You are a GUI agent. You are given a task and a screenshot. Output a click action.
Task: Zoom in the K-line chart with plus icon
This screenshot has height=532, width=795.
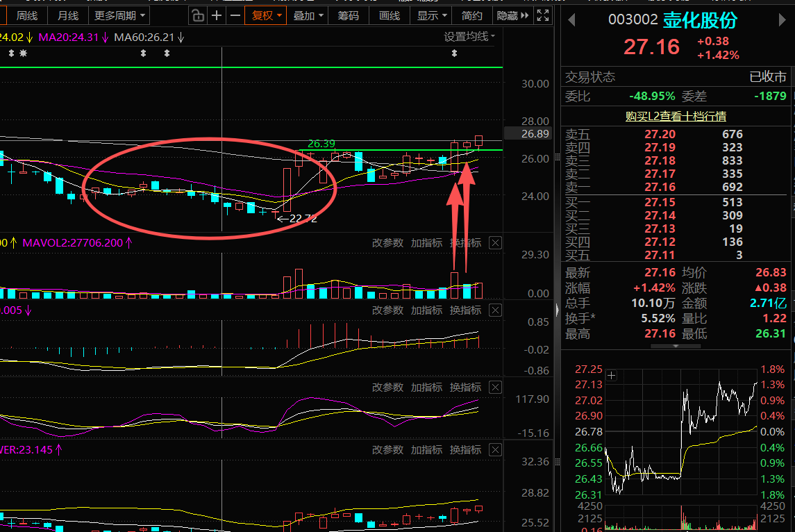coord(217,16)
